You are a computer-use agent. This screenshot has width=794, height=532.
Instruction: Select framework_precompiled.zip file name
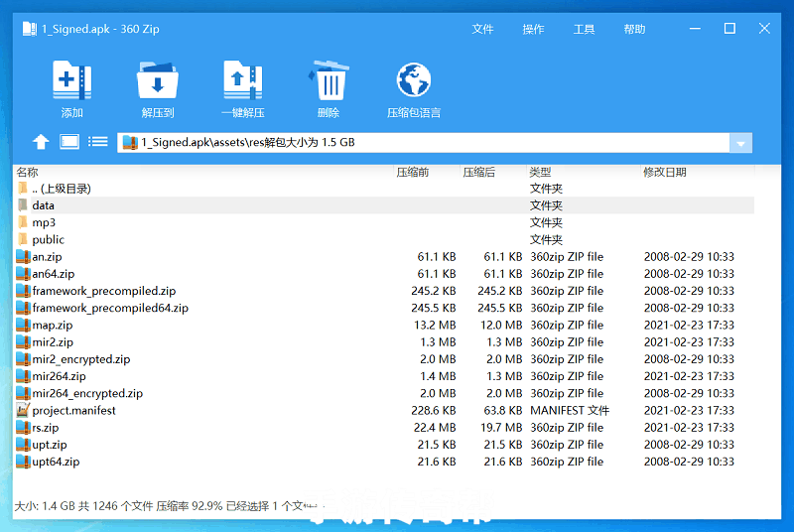(104, 291)
